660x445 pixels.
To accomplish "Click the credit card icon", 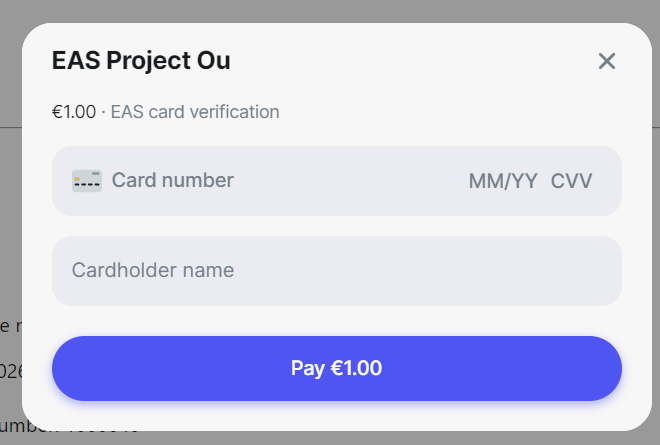I will (x=87, y=181).
